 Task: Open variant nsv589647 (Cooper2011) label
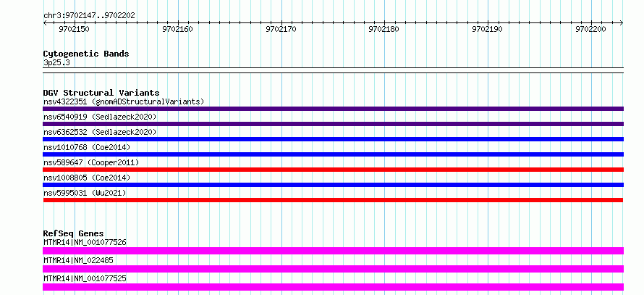pyautogui.click(x=91, y=162)
